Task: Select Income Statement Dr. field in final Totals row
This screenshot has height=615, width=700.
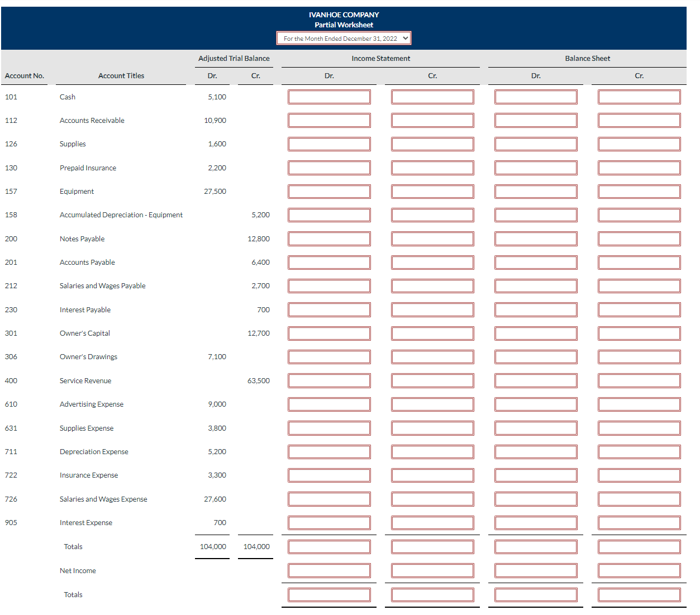Action: click(x=329, y=595)
